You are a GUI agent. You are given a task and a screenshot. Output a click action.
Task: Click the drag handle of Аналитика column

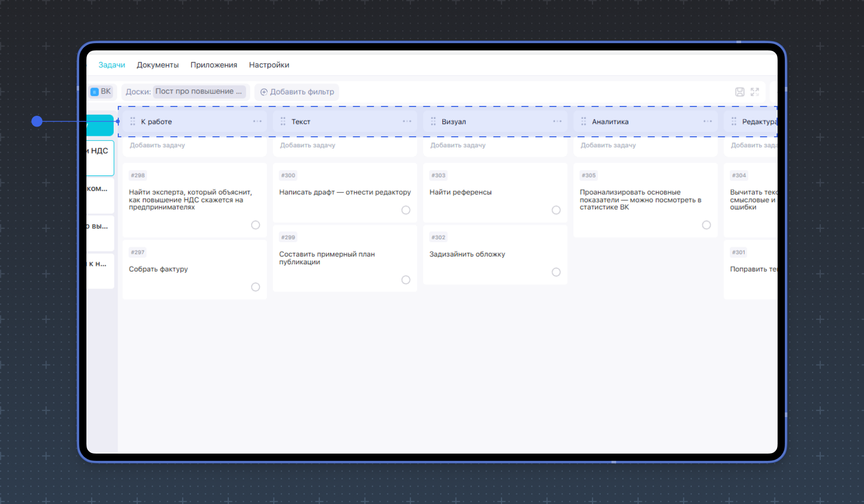[583, 121]
